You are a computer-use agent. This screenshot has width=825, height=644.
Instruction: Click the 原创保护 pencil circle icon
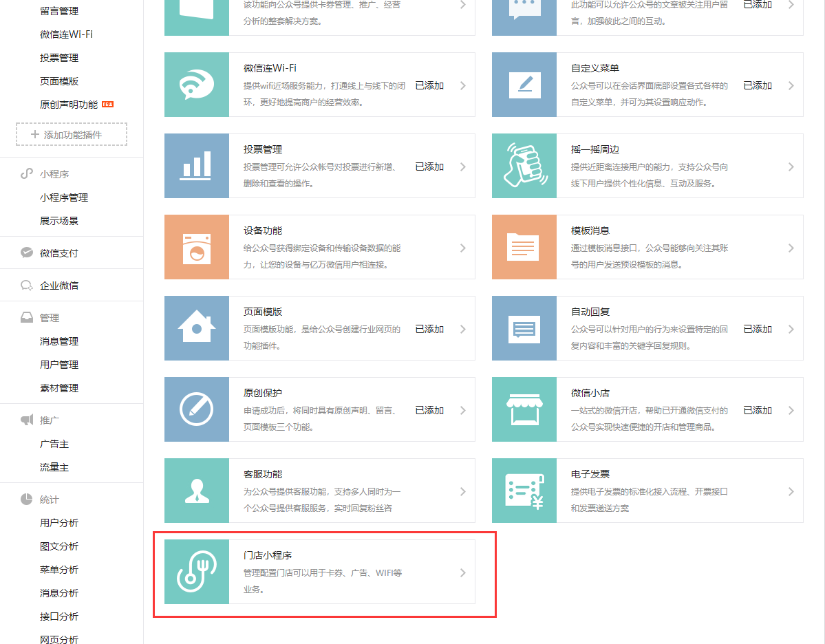click(x=197, y=409)
